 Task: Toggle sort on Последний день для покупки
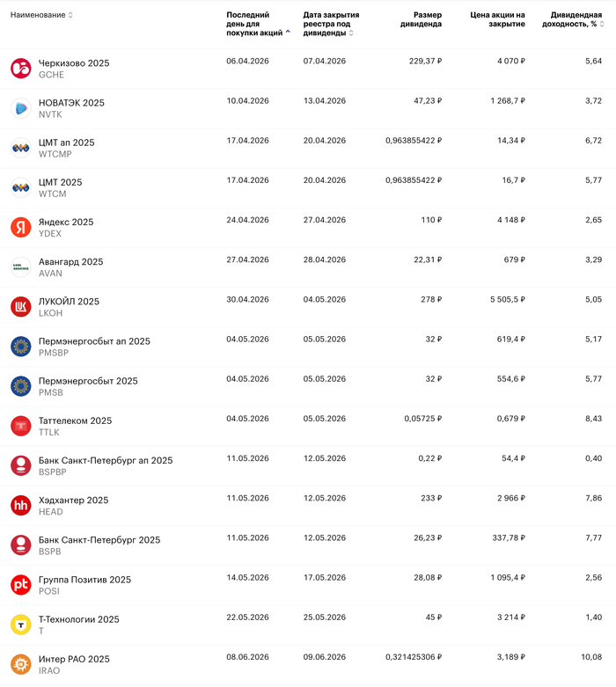(254, 24)
